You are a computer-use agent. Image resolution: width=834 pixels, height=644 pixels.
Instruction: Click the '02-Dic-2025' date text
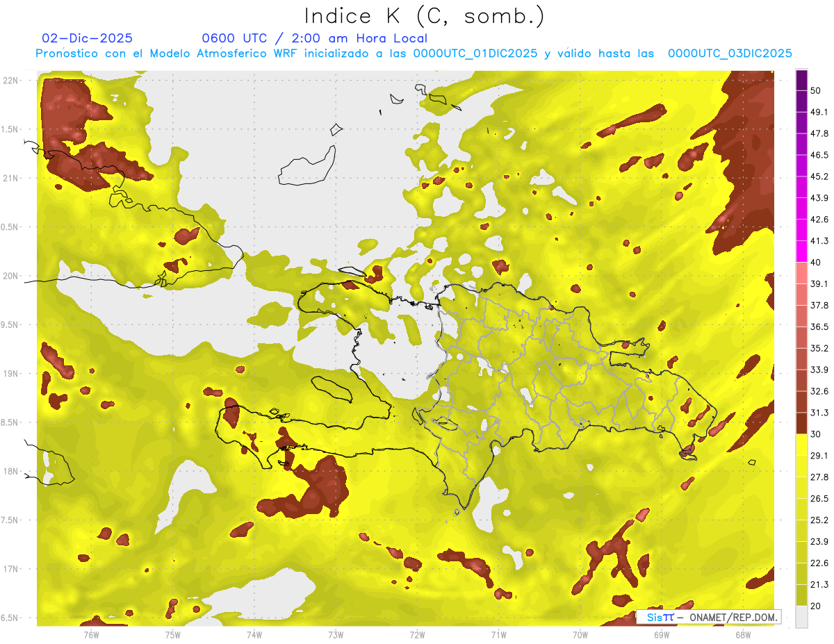pos(87,38)
